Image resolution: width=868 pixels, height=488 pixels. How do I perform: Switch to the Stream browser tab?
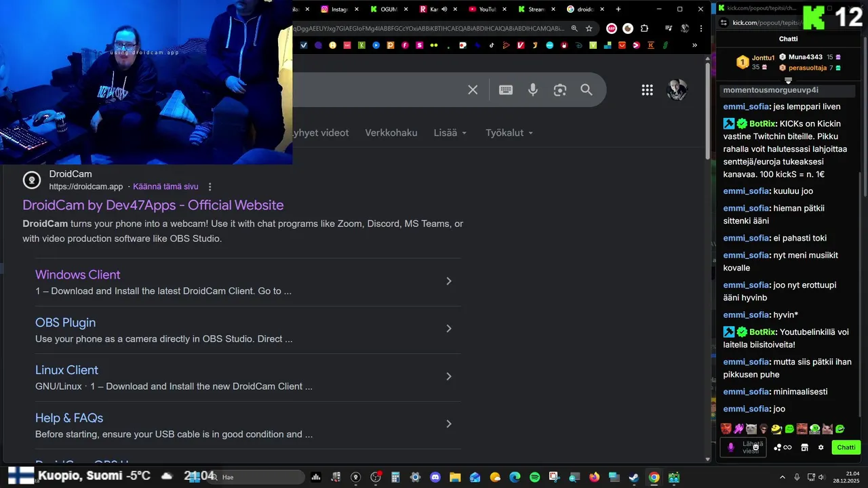pyautogui.click(x=536, y=9)
